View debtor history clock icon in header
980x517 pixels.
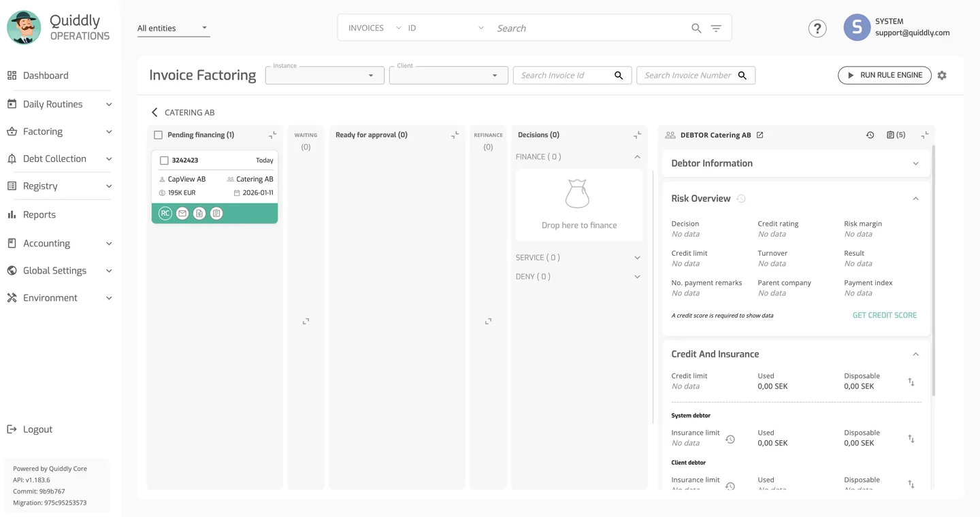870,135
